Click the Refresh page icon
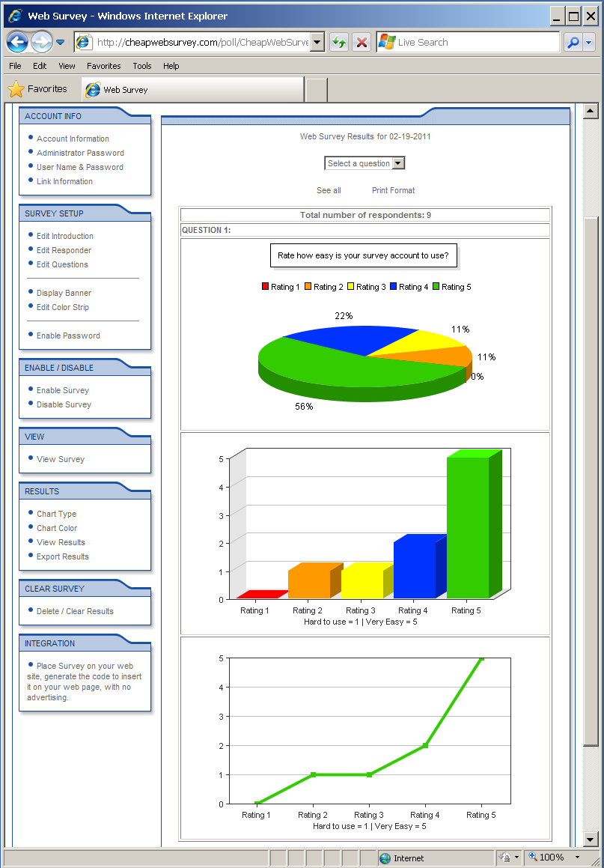The width and height of the screenshot is (604, 868). (339, 42)
